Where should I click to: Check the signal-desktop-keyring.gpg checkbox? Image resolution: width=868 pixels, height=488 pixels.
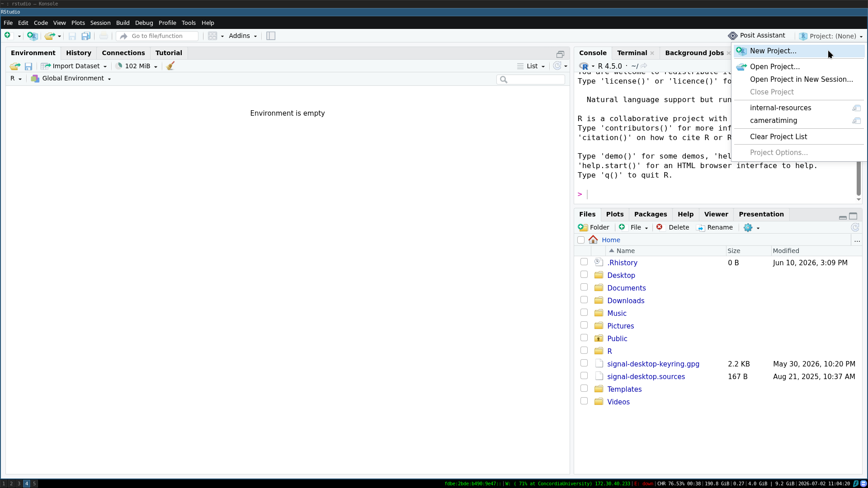584,363
